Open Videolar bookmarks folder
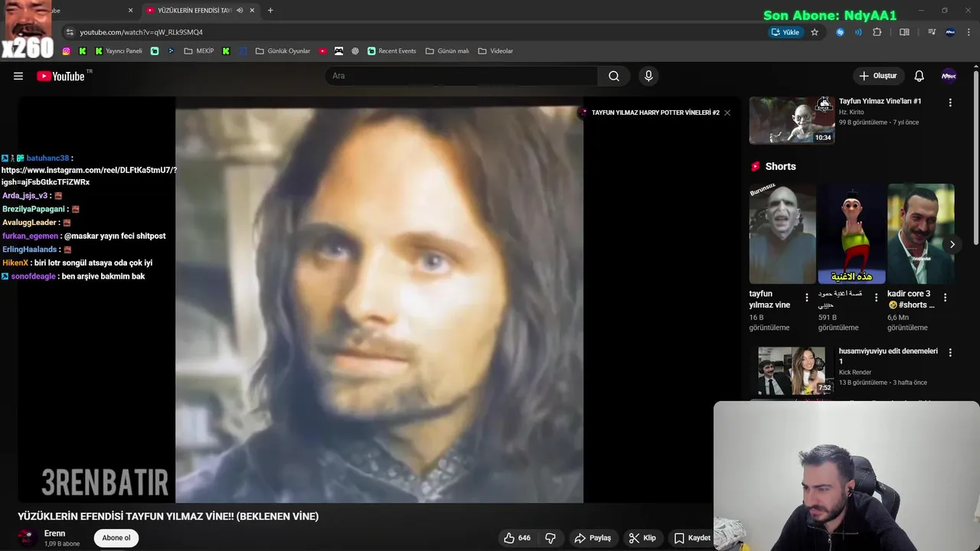The width and height of the screenshot is (980, 551). point(495,51)
